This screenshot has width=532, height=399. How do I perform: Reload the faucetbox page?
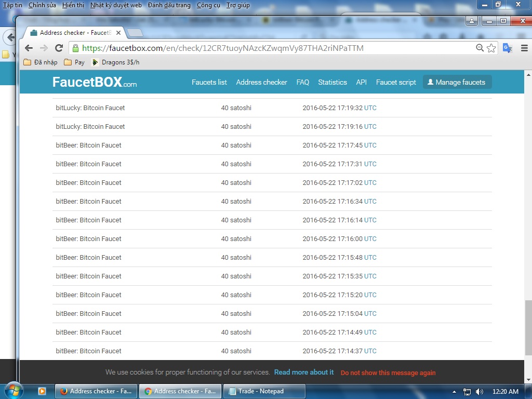59,48
